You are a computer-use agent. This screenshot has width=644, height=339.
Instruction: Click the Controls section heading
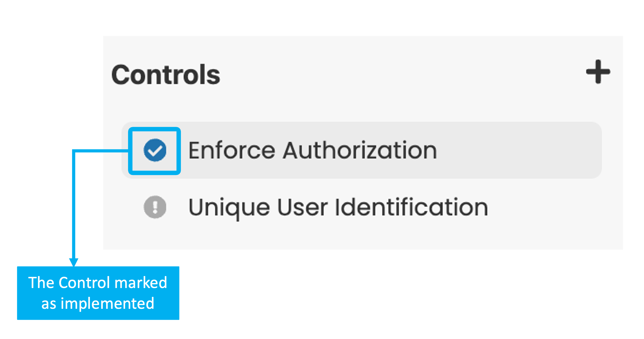point(166,75)
